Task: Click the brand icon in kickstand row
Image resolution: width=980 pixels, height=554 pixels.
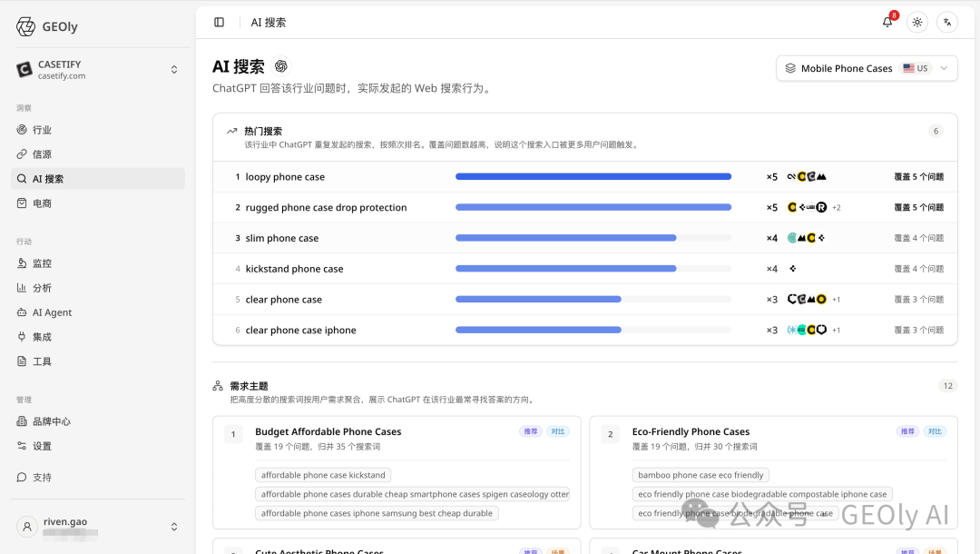Action: 792,269
